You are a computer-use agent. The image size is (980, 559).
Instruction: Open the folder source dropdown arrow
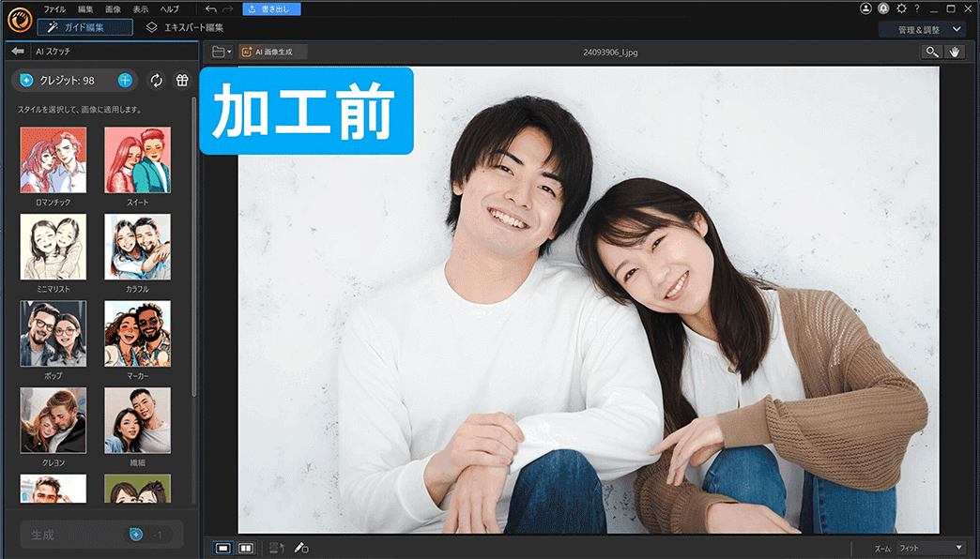coord(229,53)
